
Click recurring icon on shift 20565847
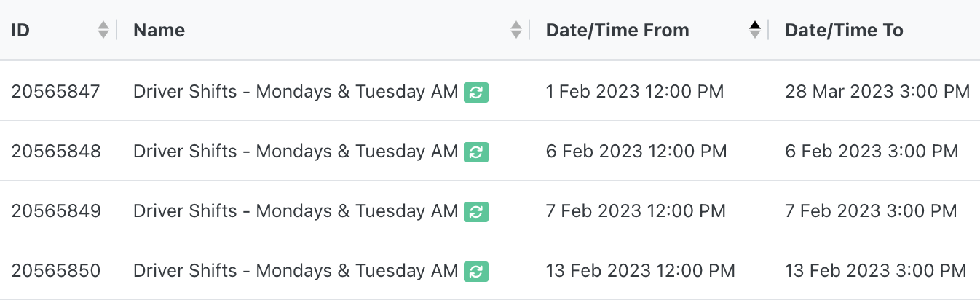pos(476,92)
